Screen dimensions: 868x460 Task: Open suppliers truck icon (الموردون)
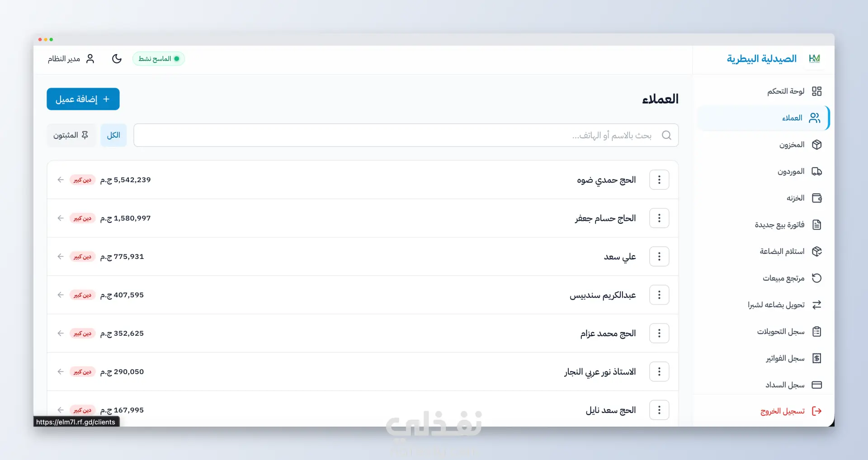[x=816, y=171]
